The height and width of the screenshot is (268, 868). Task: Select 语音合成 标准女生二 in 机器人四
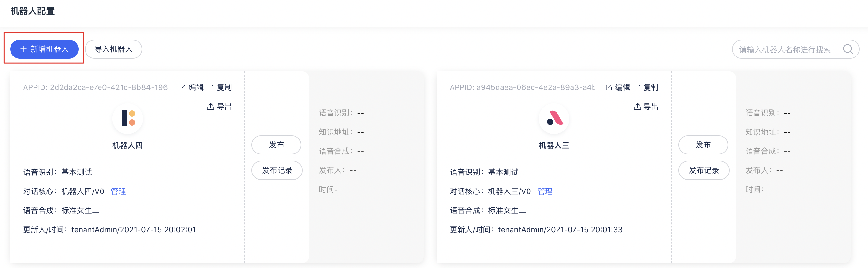61,211
